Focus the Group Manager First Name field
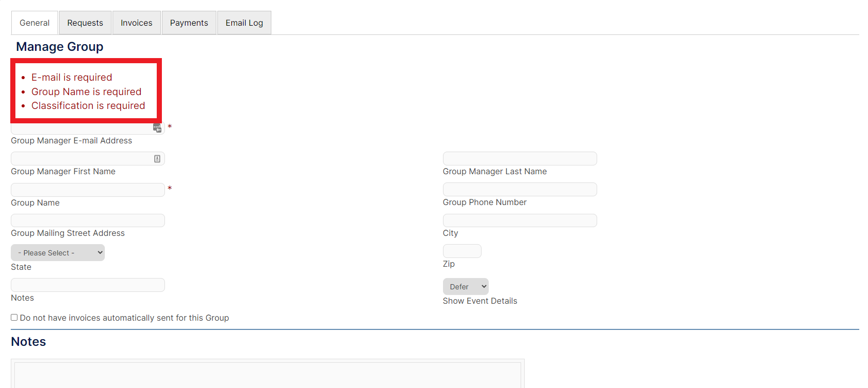Viewport: 868px width, 388px height. (88, 158)
